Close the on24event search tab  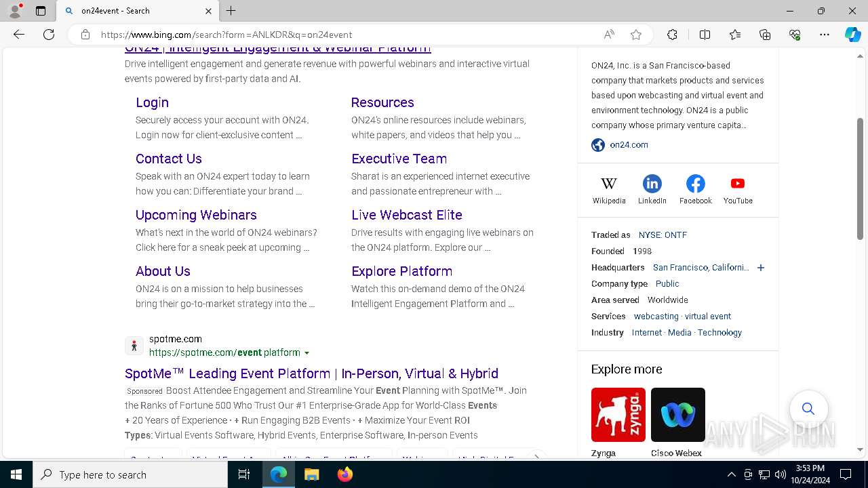click(x=208, y=11)
